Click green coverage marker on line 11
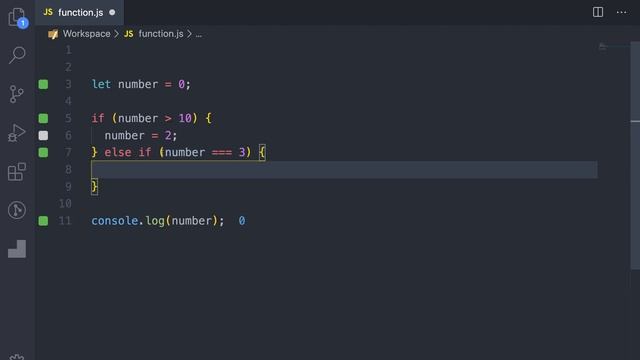 [x=43, y=221]
